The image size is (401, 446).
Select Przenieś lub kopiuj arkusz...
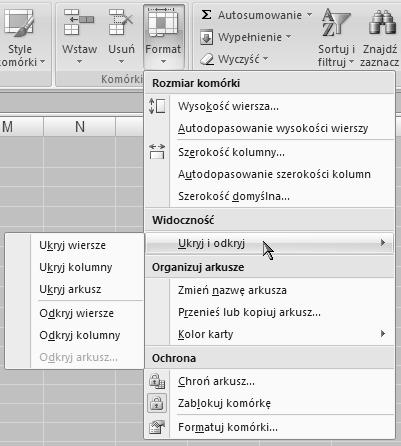point(249,312)
